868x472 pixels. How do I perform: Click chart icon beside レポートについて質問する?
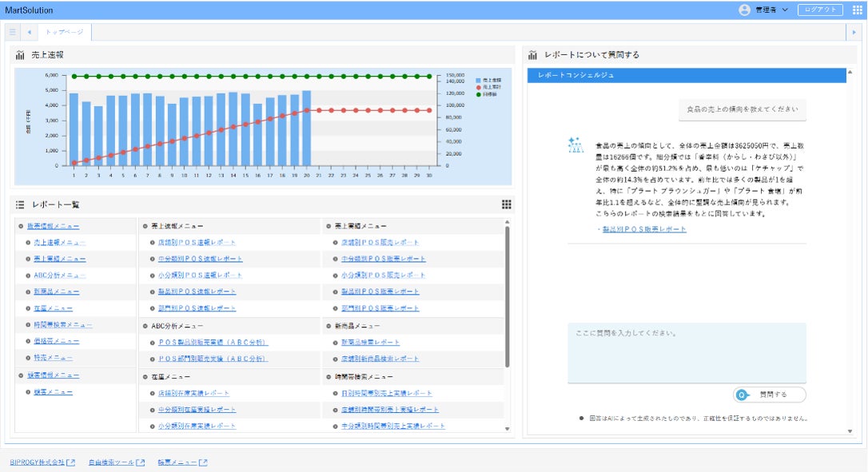(532, 55)
